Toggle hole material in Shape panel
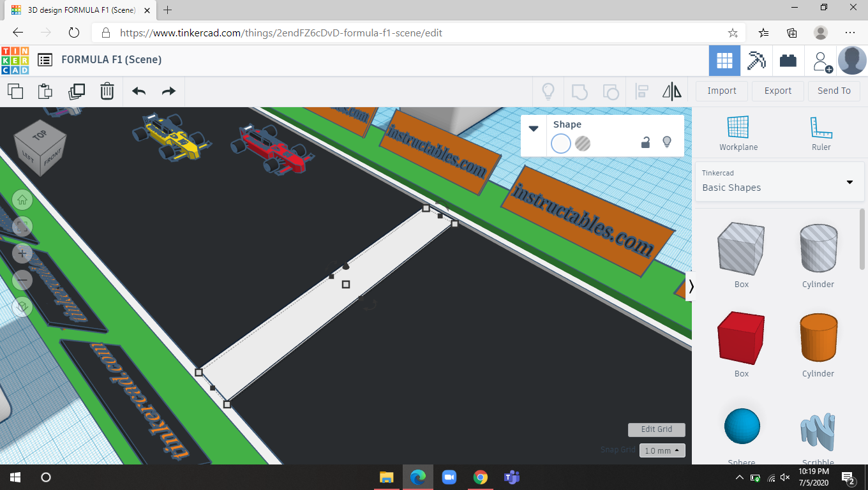This screenshot has width=868, height=490. coord(583,144)
